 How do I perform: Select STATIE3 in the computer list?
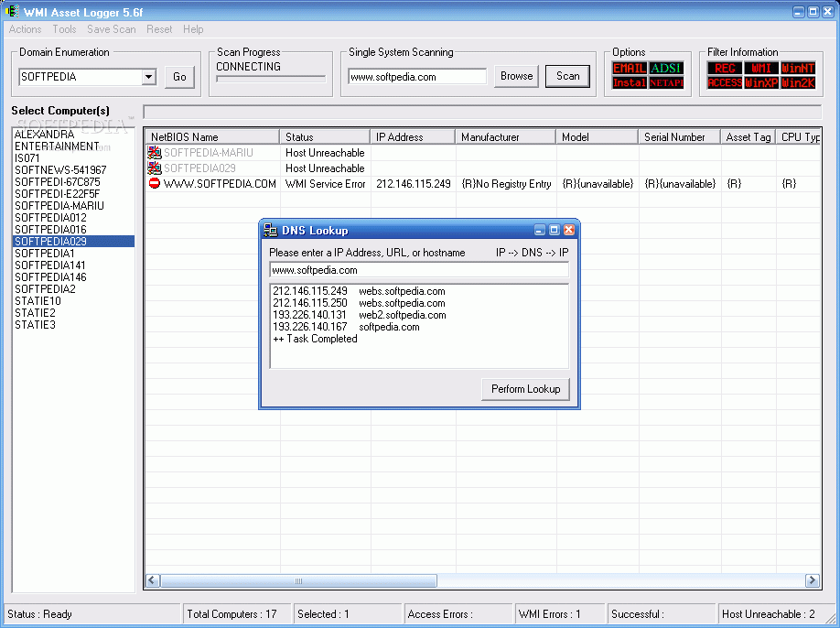(73, 325)
